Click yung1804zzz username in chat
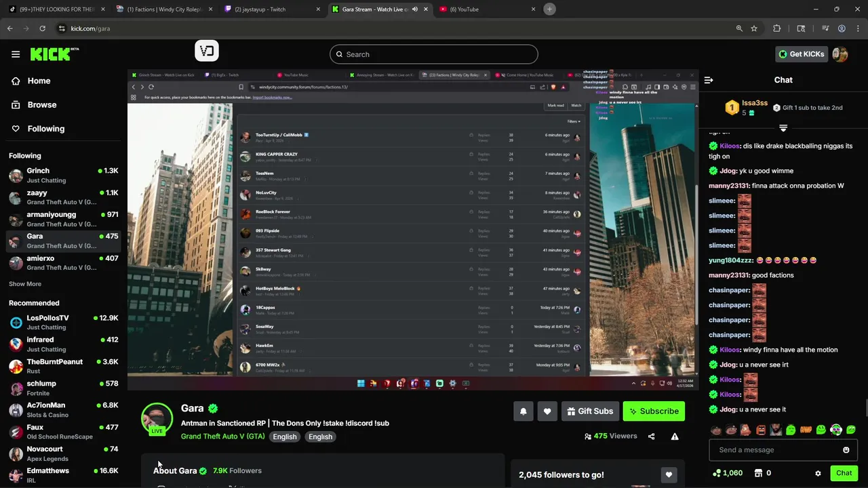The height and width of the screenshot is (488, 868). [731, 260]
